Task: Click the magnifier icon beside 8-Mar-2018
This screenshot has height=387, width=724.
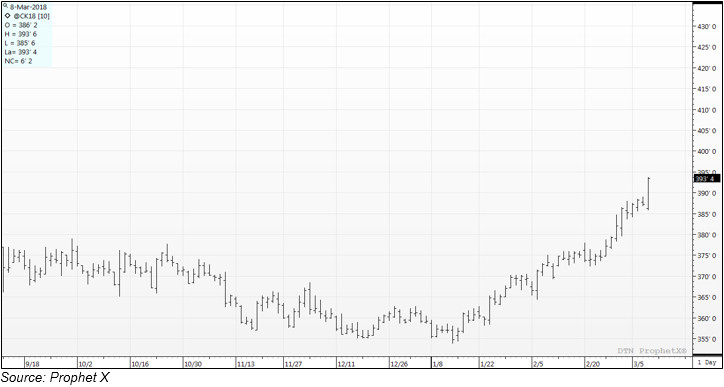Action: 6,6
